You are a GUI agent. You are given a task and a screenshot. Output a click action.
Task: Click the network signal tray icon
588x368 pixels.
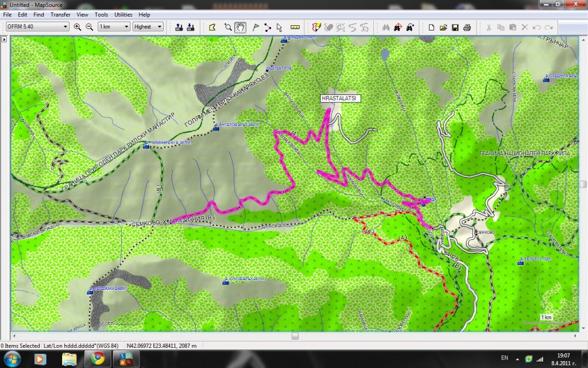[540, 359]
